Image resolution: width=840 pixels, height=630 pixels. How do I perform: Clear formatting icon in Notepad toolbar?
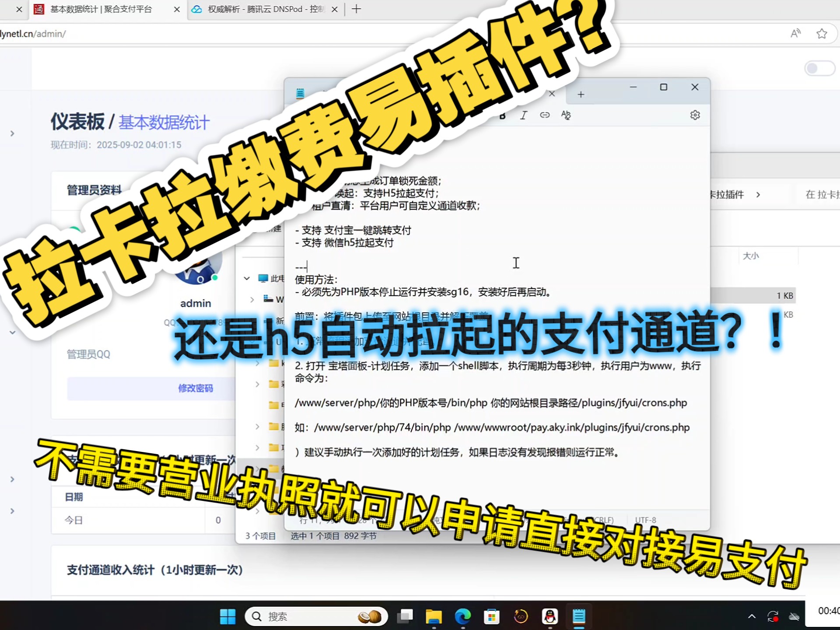pyautogui.click(x=566, y=115)
